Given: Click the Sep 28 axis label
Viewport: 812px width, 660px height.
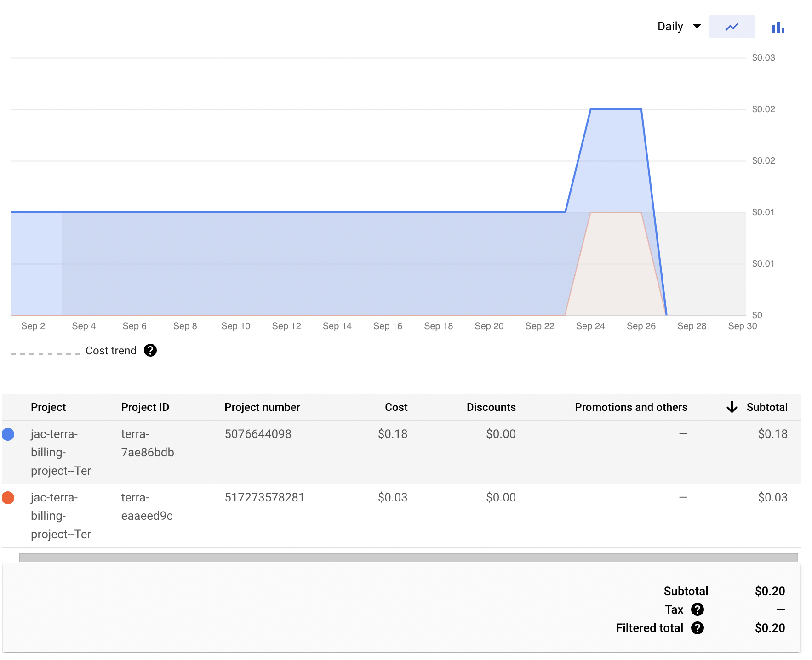Looking at the screenshot, I should point(692,326).
